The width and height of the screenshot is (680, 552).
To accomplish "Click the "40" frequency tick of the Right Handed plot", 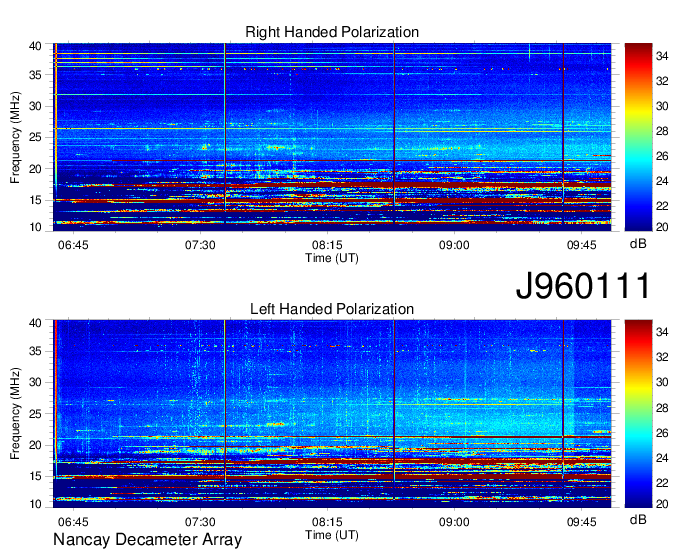I will pyautogui.click(x=35, y=46).
